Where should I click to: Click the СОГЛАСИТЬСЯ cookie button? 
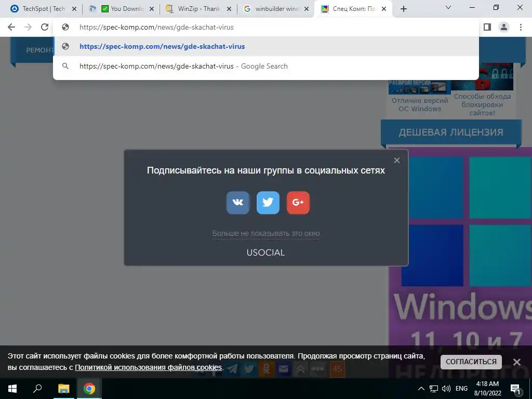point(471,362)
